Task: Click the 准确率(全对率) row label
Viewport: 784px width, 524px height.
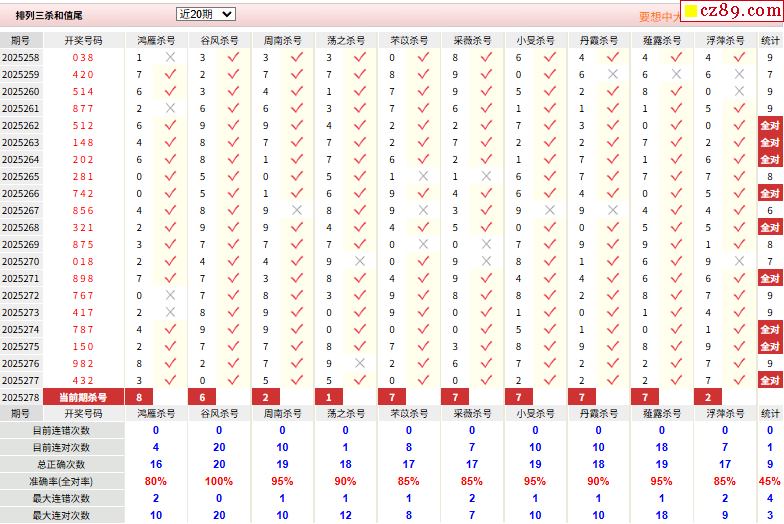Action: point(62,482)
